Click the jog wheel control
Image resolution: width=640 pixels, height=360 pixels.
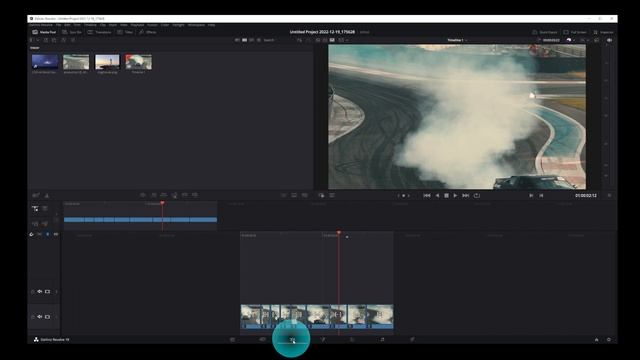pyautogui.click(x=404, y=196)
